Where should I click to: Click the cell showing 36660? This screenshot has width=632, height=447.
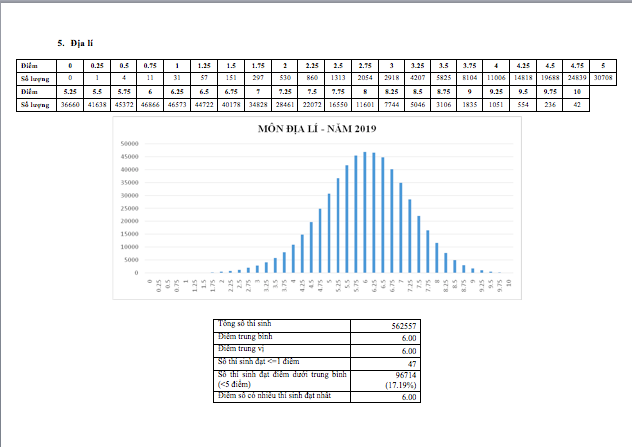tap(70, 105)
